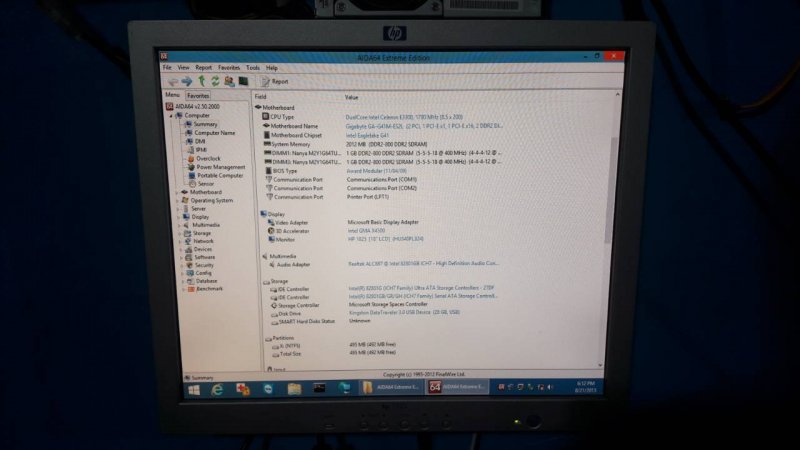Viewport: 800px width, 450px height.
Task: Switch to the Favorites panel tab
Action: (x=198, y=96)
